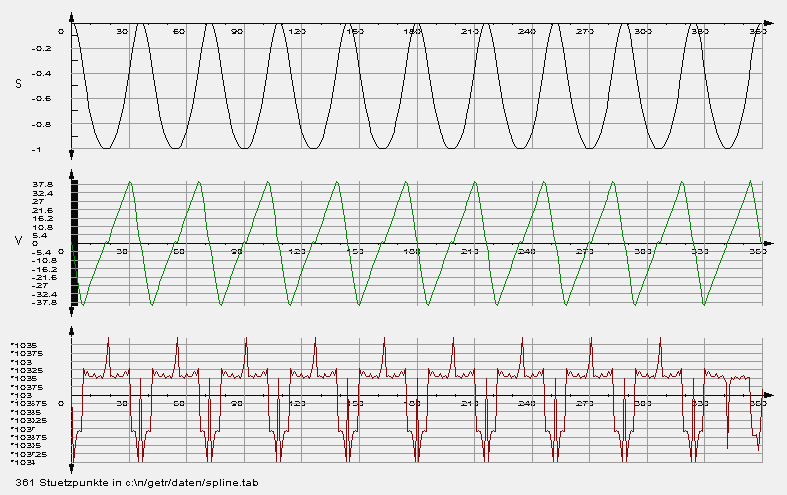Click the right arrow ending the V graph's x-axis
The height and width of the screenshot is (495, 787).
767,241
